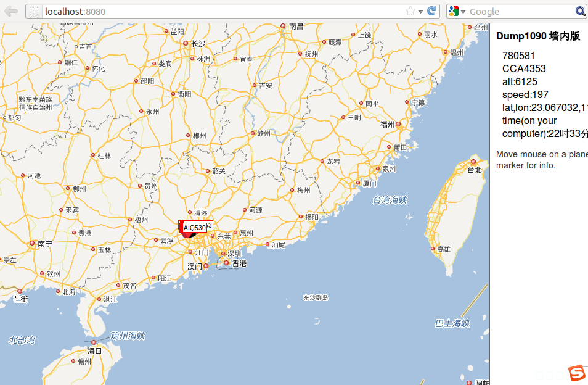Image resolution: width=588 pixels, height=385 pixels.
Task: Click the 香港 city marker dot
Action: [x=226, y=263]
